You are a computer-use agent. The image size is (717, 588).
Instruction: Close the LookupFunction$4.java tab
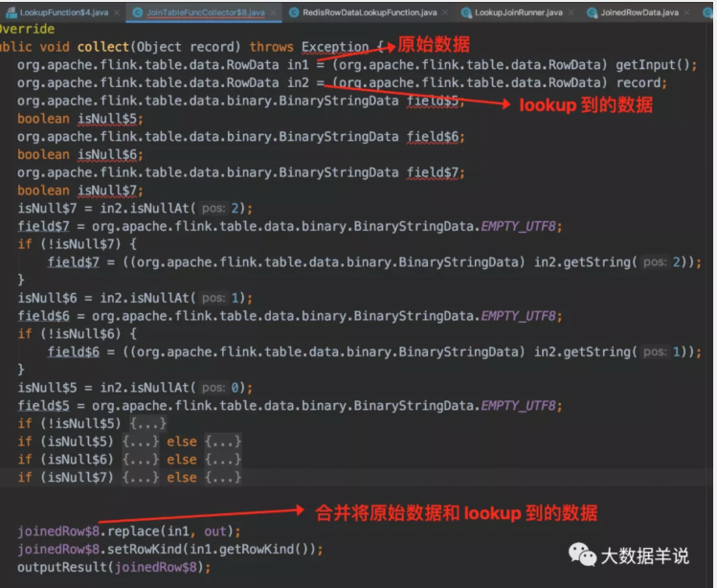click(x=117, y=12)
